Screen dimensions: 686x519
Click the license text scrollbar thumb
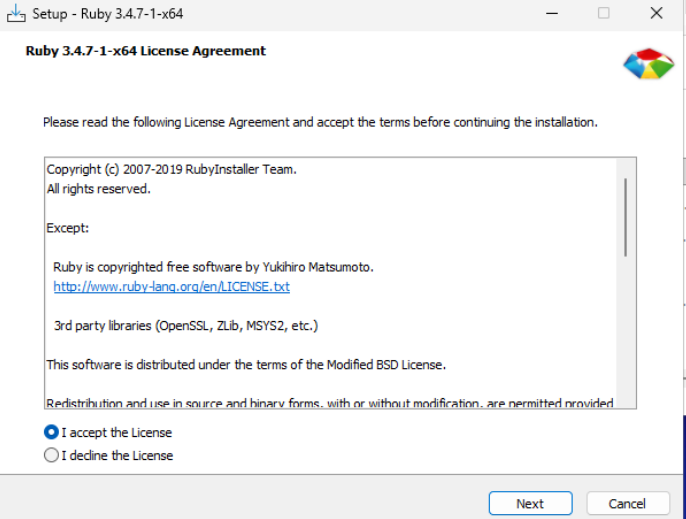click(x=626, y=217)
